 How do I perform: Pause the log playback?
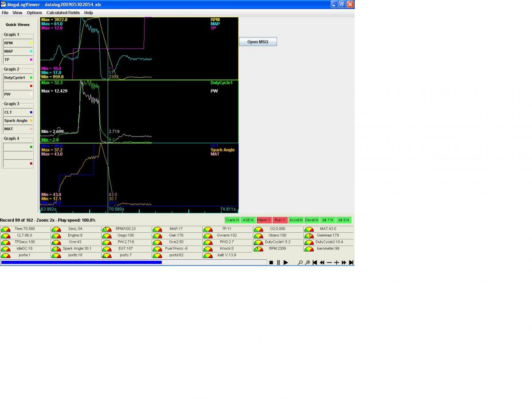pyautogui.click(x=278, y=262)
